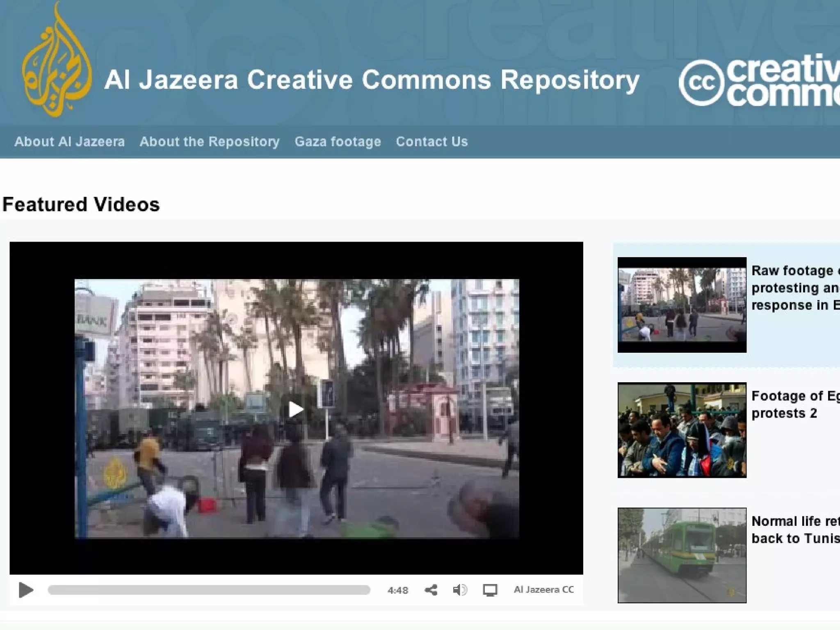Screen dimensions: 840x630
Task: Click the Creative Commons CC logo
Action: [x=701, y=82]
